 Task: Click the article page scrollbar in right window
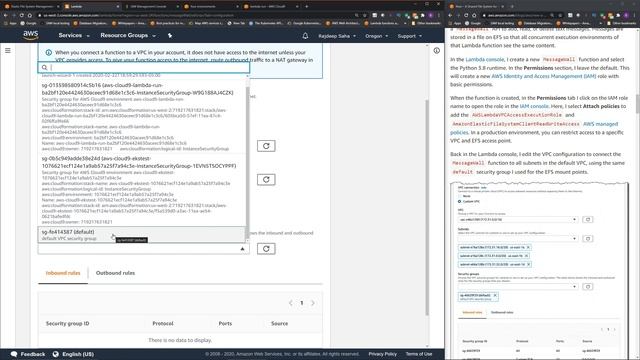(637, 104)
